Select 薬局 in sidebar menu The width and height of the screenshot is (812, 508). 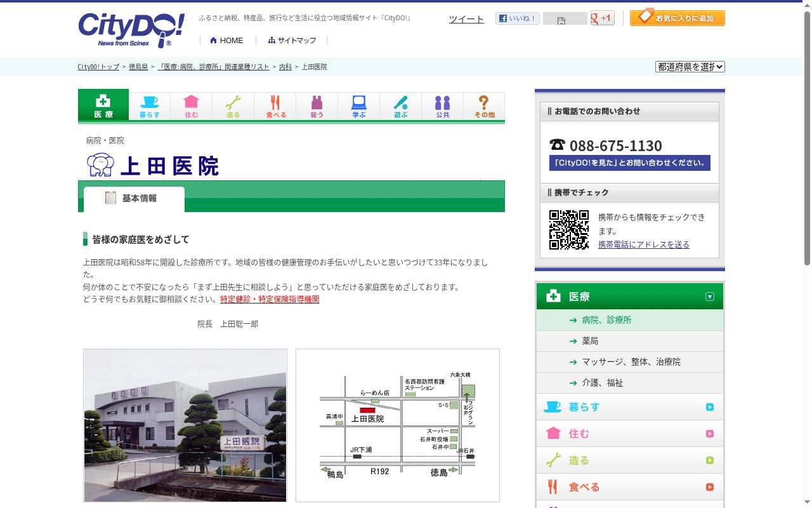[x=630, y=341]
